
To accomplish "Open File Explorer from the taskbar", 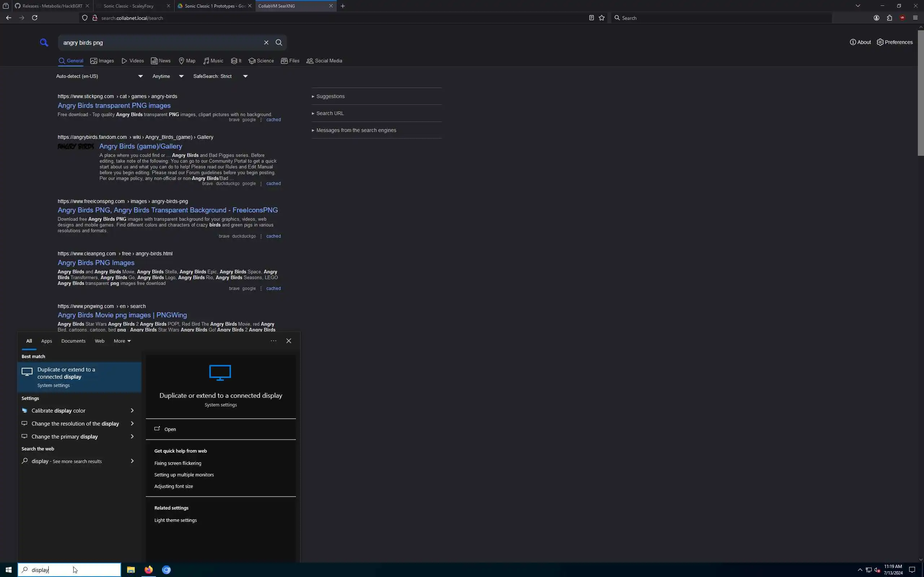I will click(x=131, y=570).
